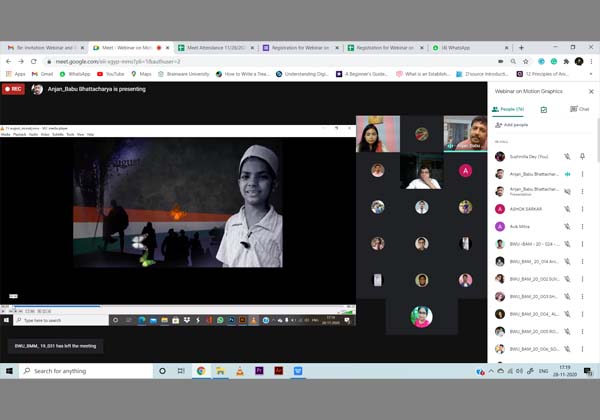Open a new Chrome tab with plus button
This screenshot has height=420, width=600.
click(521, 48)
